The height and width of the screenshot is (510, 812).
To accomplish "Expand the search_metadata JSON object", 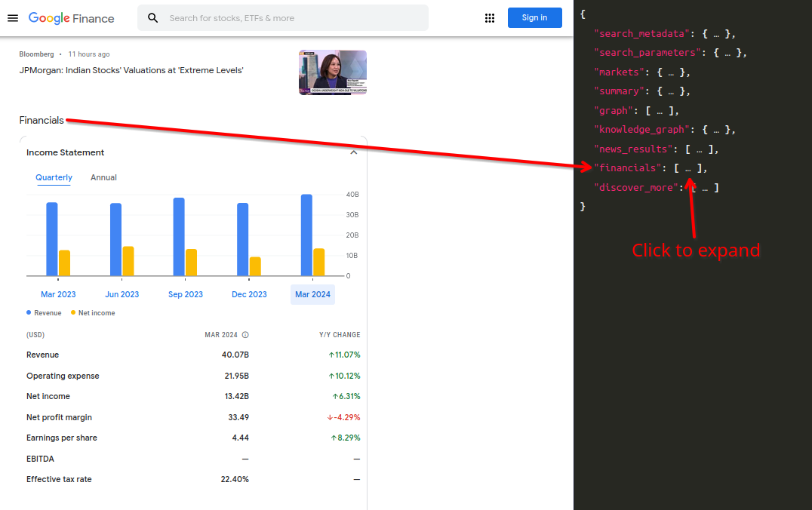I will pyautogui.click(x=716, y=34).
